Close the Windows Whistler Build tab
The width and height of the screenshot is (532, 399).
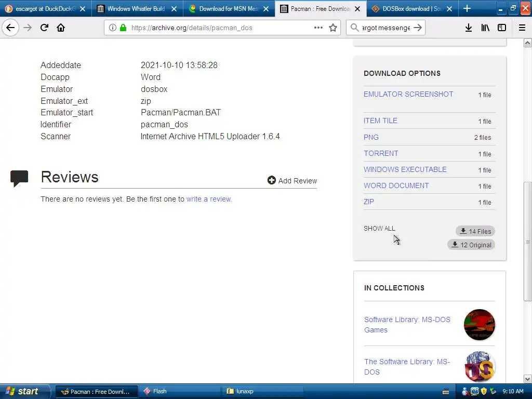tap(174, 9)
